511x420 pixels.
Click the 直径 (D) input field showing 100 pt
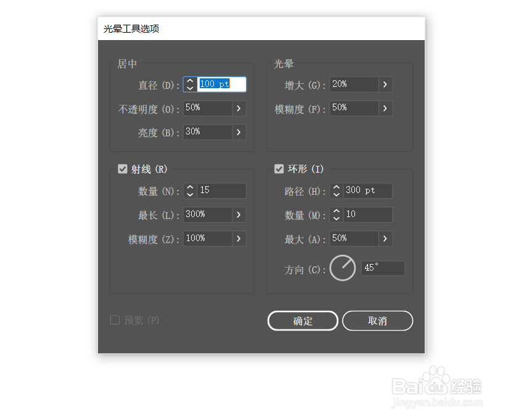pyautogui.click(x=222, y=84)
